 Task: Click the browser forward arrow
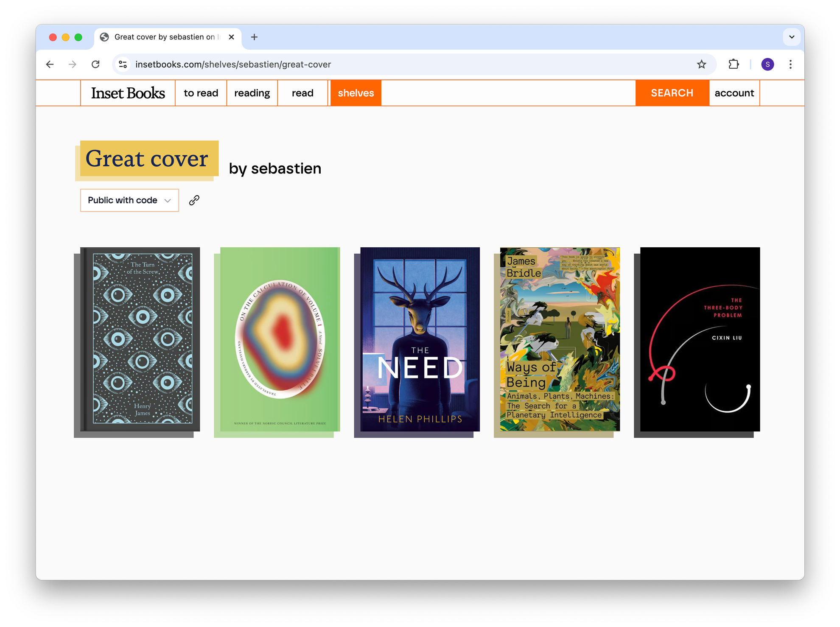pyautogui.click(x=73, y=64)
